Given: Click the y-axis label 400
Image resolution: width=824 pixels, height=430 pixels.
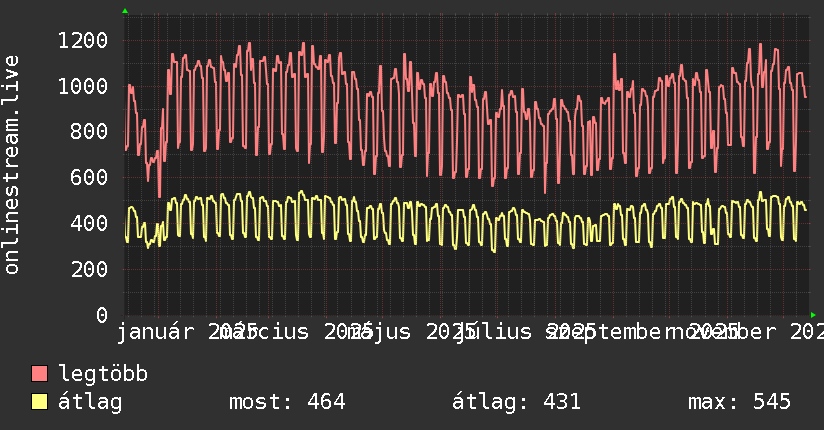Looking at the screenshot, I should (x=89, y=223).
